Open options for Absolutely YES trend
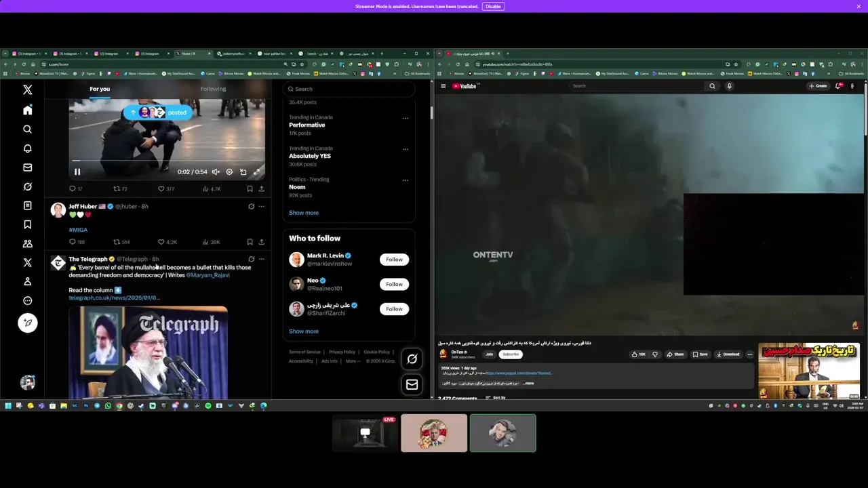The height and width of the screenshot is (488, 868). [406, 149]
